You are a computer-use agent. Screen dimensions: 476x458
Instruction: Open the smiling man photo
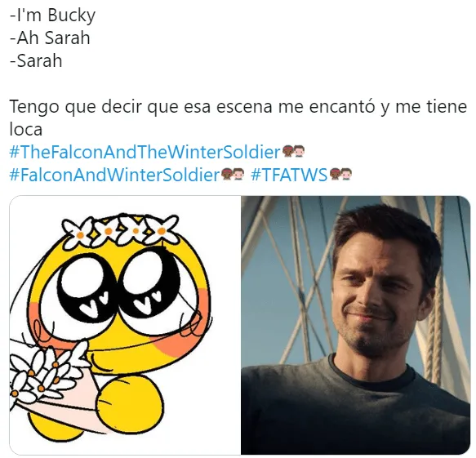(355, 325)
